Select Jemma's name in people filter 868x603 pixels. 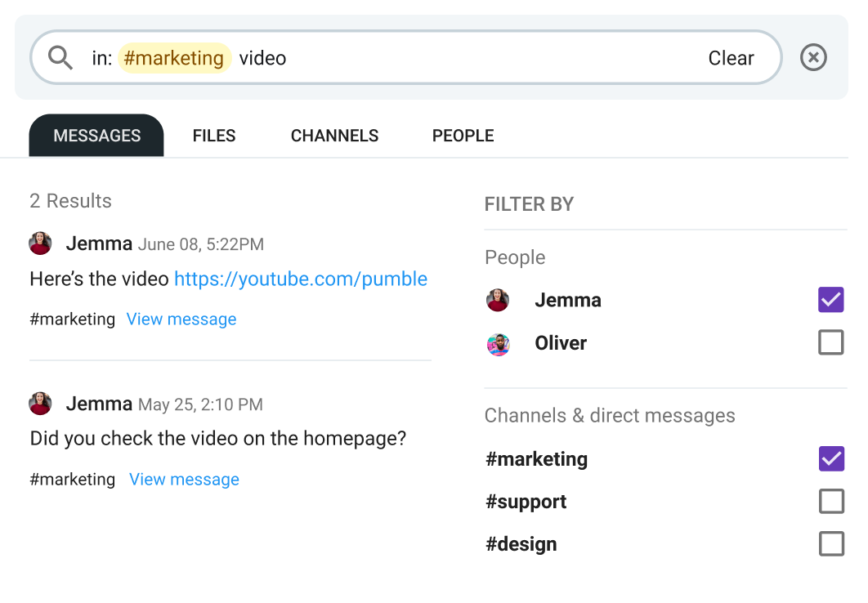(x=568, y=300)
